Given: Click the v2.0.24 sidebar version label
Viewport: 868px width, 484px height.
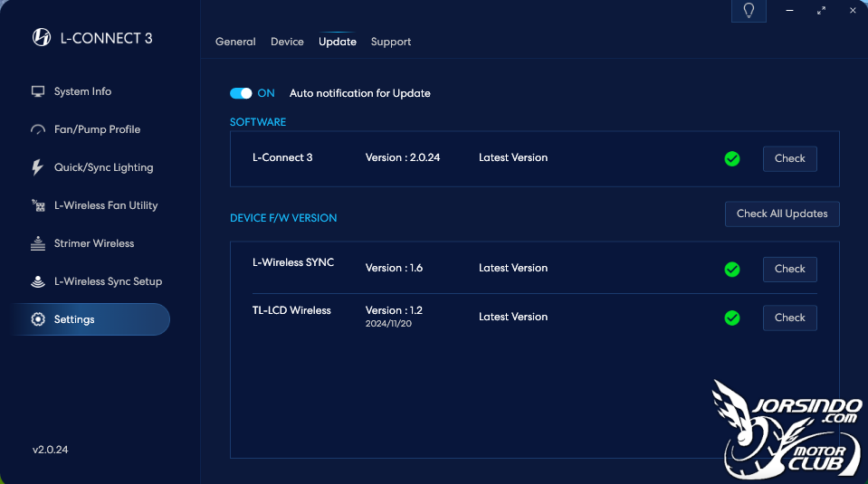Looking at the screenshot, I should coord(50,450).
